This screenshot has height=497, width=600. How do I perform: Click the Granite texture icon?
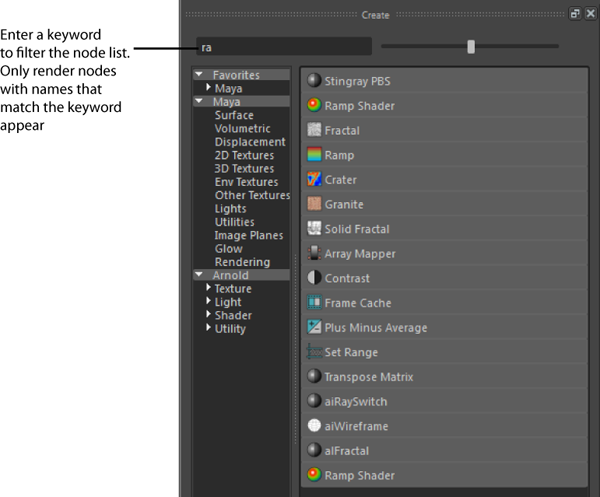314,204
